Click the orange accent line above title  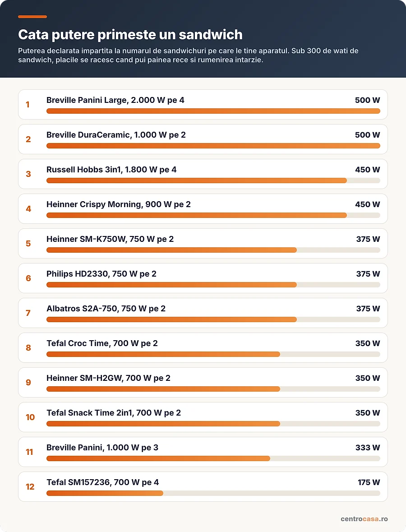[32, 17]
